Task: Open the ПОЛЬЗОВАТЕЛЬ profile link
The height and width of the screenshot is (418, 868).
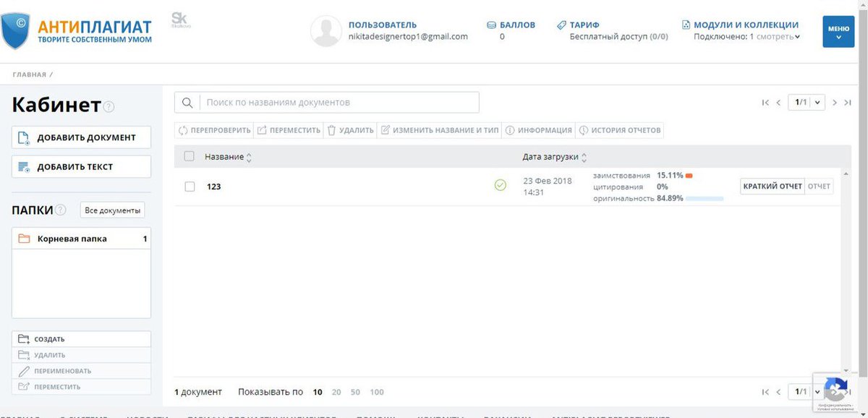Action: 383,25
